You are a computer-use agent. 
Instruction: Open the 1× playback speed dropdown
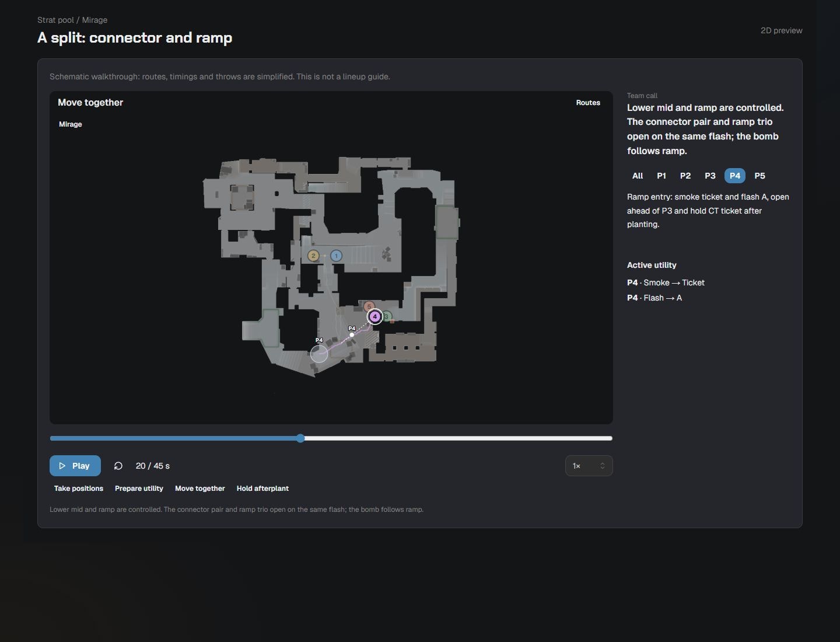(x=589, y=466)
